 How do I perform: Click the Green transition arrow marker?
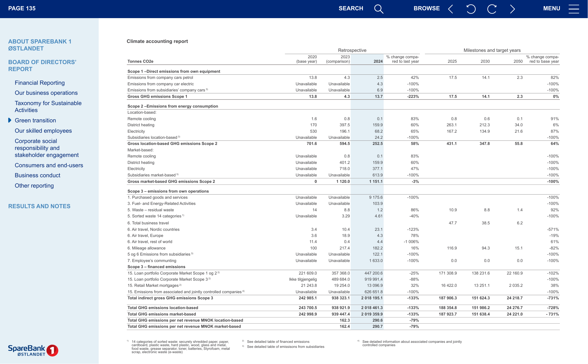10,120
